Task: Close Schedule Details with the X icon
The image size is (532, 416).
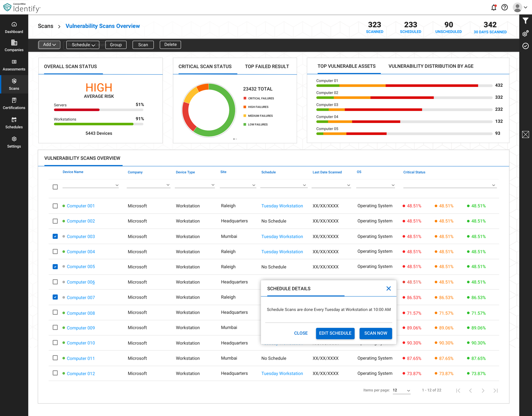Action: [x=389, y=289]
